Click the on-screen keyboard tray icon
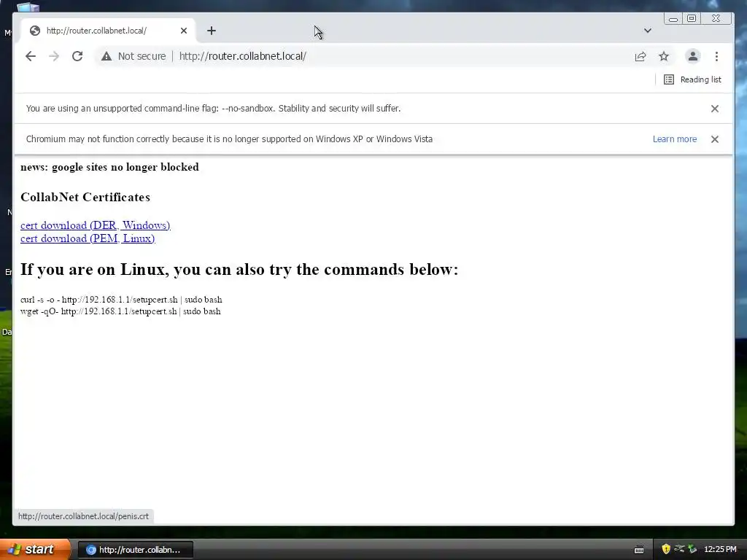This screenshot has width=747, height=560. point(639,550)
